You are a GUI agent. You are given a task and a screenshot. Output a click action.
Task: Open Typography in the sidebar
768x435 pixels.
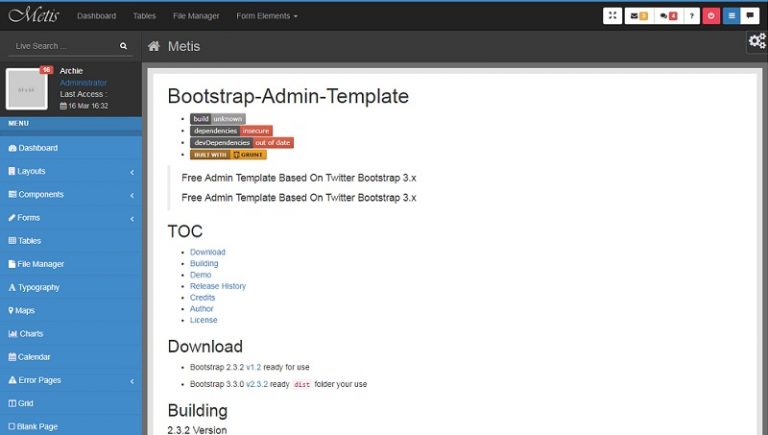(x=71, y=287)
